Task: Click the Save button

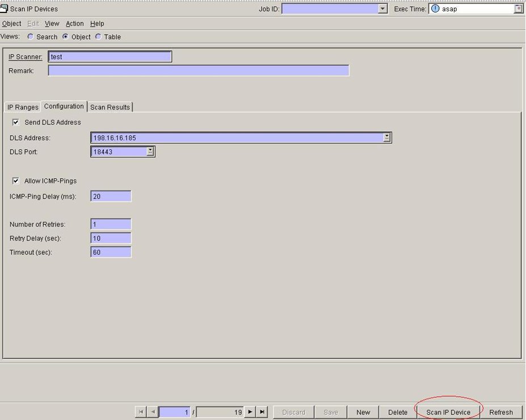Action: click(x=330, y=412)
